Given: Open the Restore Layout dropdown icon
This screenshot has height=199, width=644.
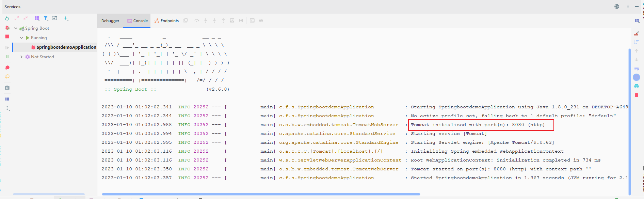Looking at the screenshot, I should click(637, 20).
